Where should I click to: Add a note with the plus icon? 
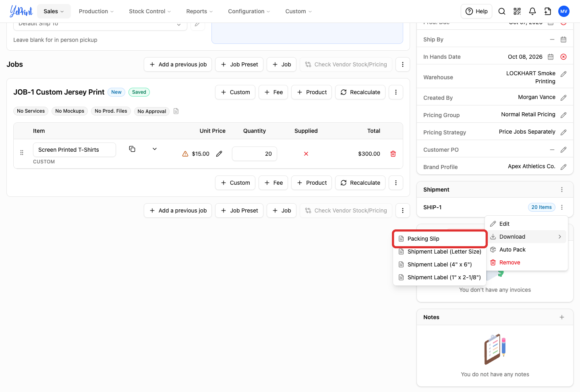[x=562, y=317]
